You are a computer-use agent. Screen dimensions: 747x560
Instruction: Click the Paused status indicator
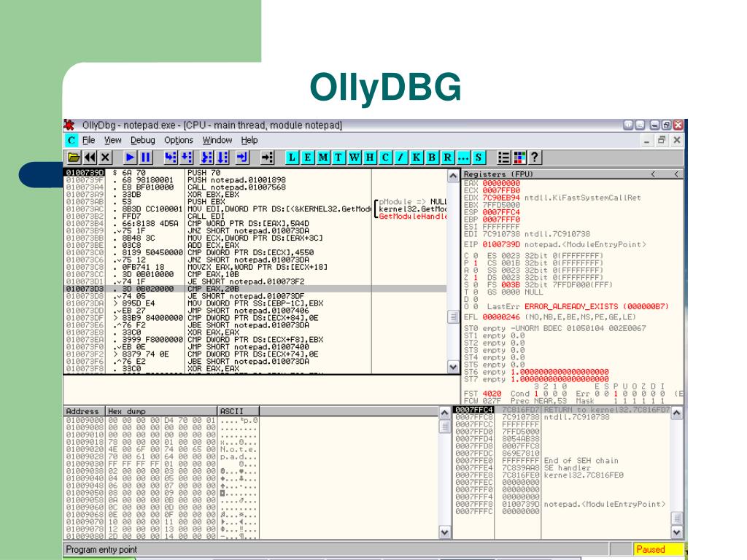pyautogui.click(x=657, y=549)
